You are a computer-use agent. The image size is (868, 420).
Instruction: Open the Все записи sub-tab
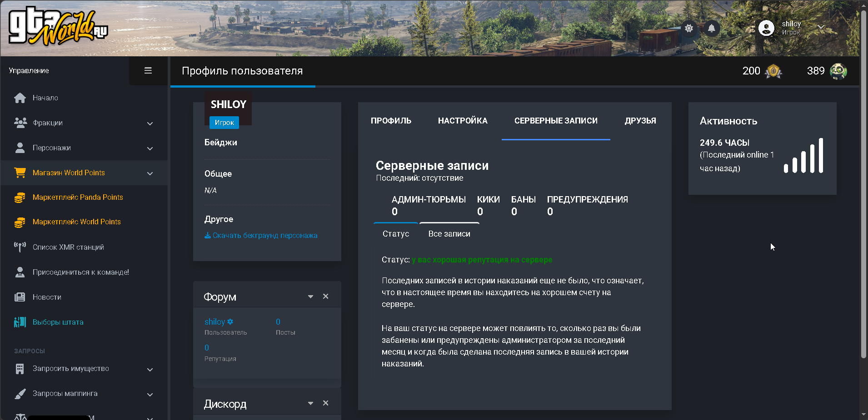coord(449,234)
